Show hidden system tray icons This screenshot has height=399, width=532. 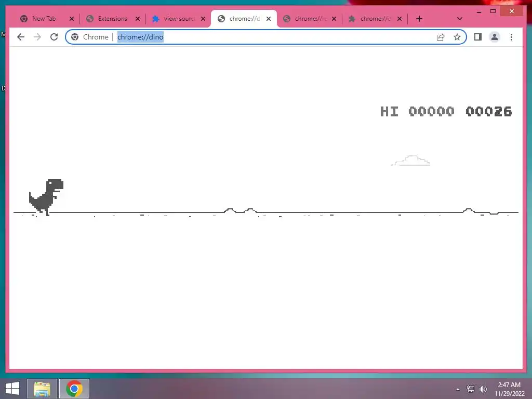click(x=458, y=389)
